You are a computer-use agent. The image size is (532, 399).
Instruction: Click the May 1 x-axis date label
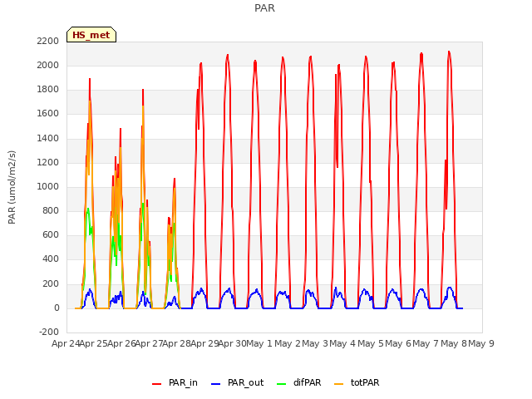(259, 343)
